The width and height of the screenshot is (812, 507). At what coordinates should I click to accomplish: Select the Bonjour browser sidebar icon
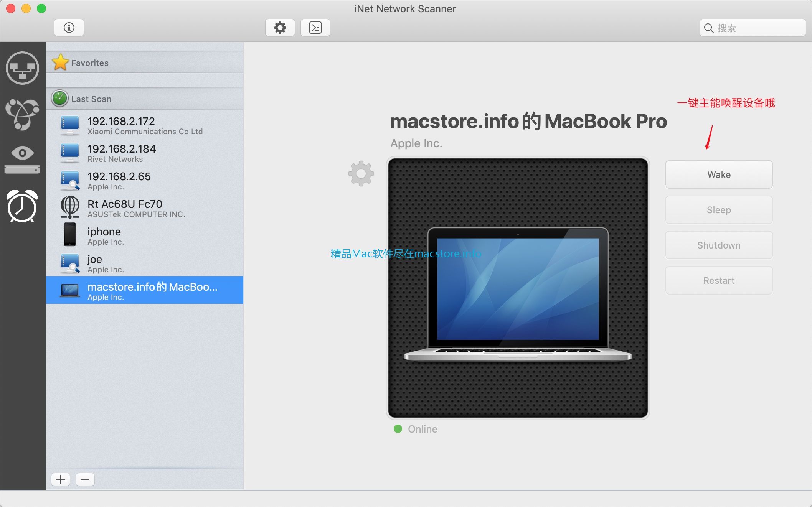22,114
